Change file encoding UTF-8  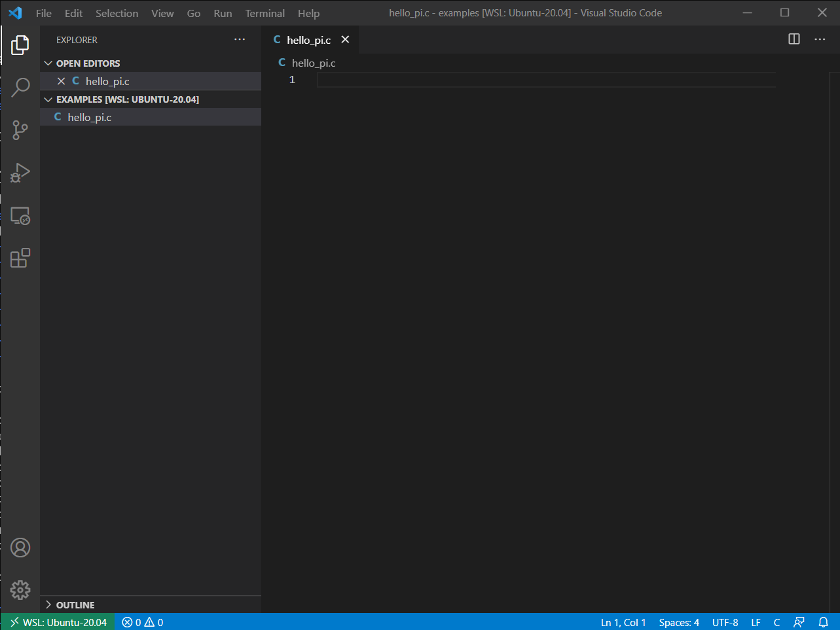coord(725,622)
